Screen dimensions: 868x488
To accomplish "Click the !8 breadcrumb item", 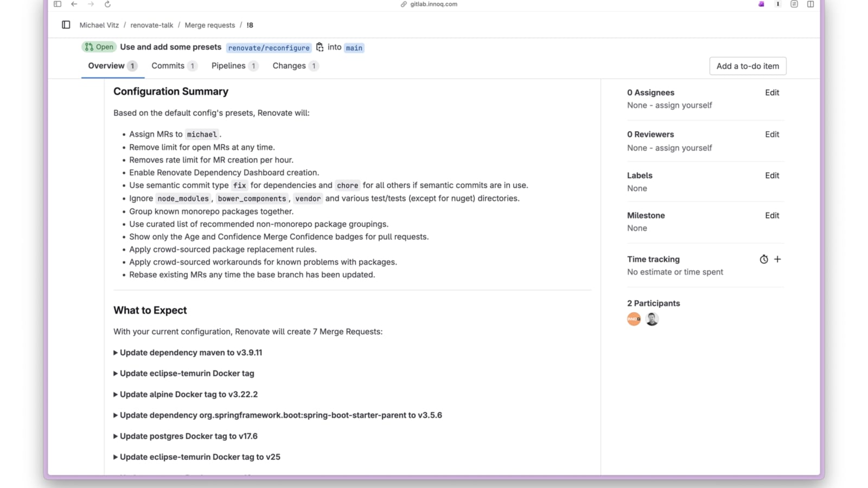I will click(x=250, y=25).
